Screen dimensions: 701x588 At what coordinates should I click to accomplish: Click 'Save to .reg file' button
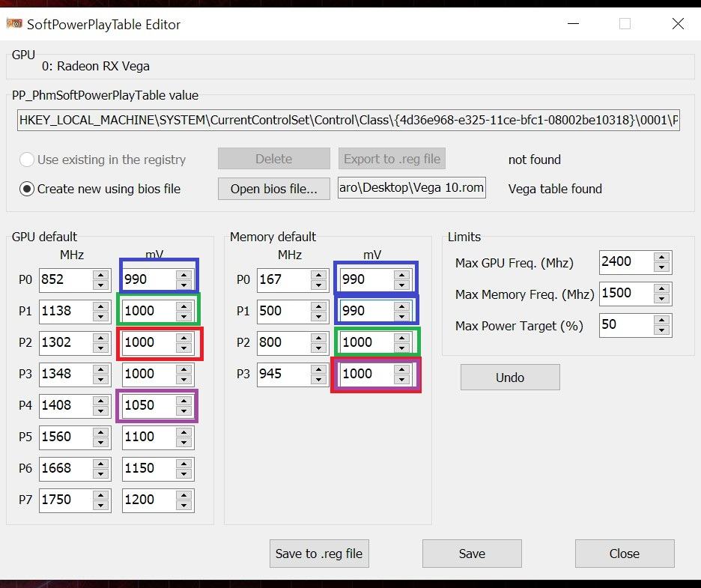tap(319, 554)
